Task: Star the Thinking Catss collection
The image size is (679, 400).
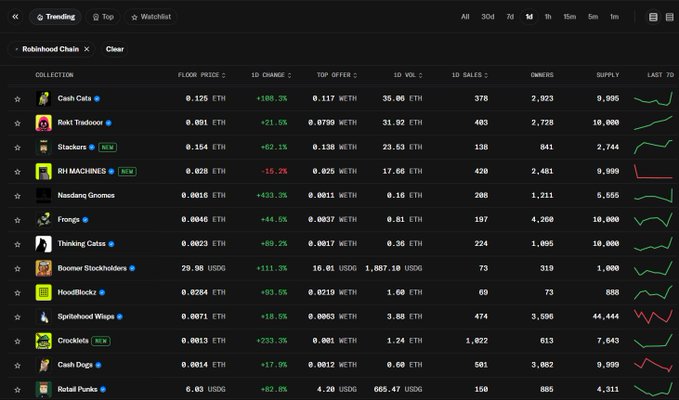Action: (17, 245)
